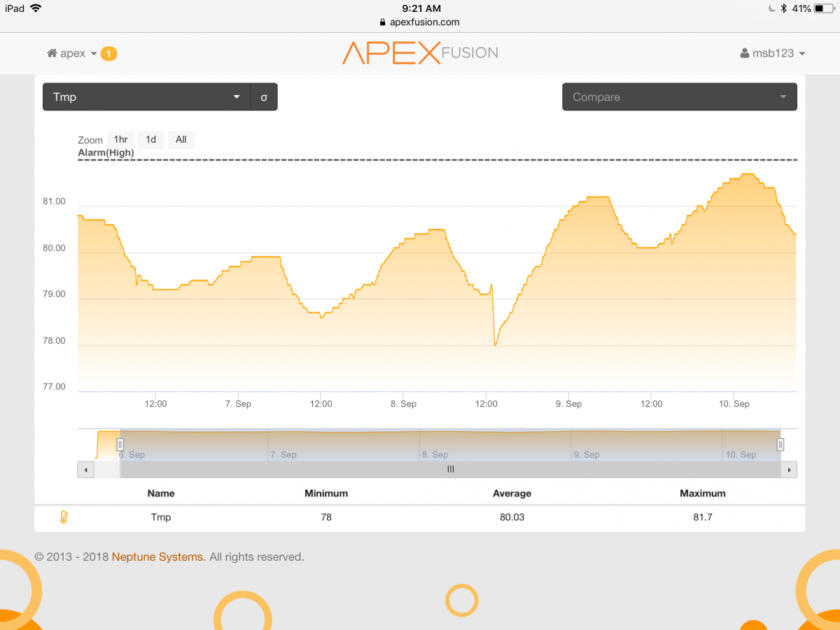Screen dimensions: 840x630
Task: Click the horizontal scrollbar thumb under the navigator
Action: click(x=451, y=470)
